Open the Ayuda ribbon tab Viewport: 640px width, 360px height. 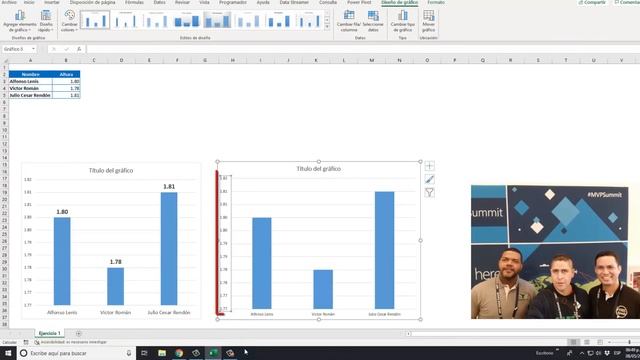[x=263, y=2]
